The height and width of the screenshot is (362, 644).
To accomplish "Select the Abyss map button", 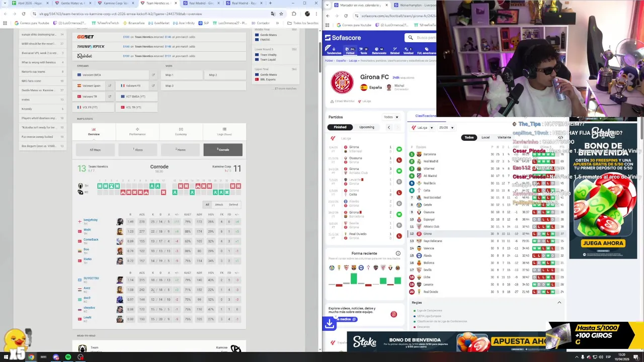I will point(138,150).
